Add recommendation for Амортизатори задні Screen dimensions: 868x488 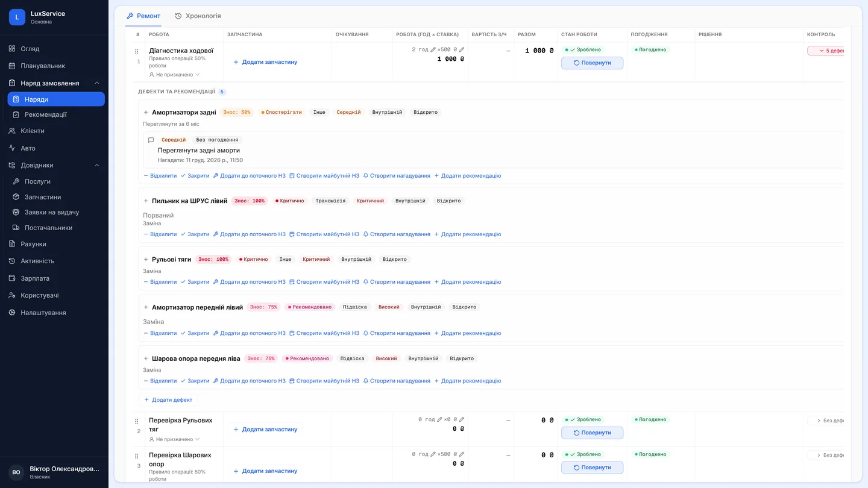coord(468,176)
